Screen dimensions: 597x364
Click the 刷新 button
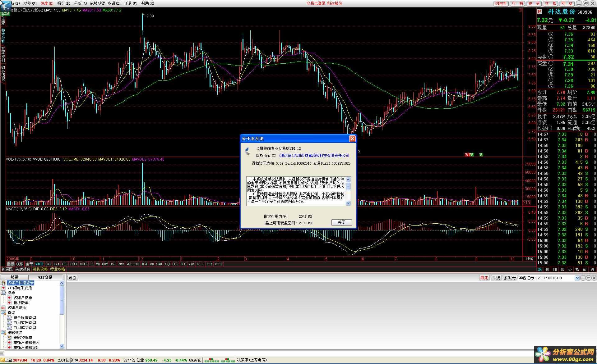point(72,278)
